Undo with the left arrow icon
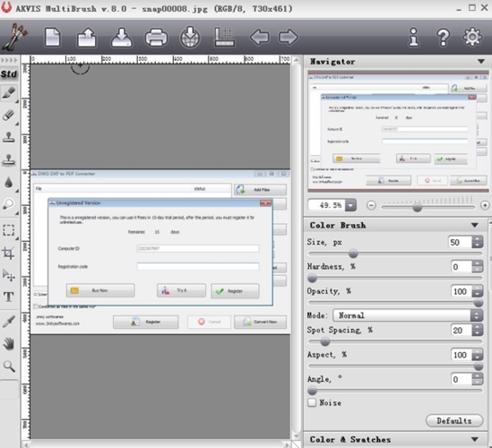The image size is (492, 448). (260, 38)
